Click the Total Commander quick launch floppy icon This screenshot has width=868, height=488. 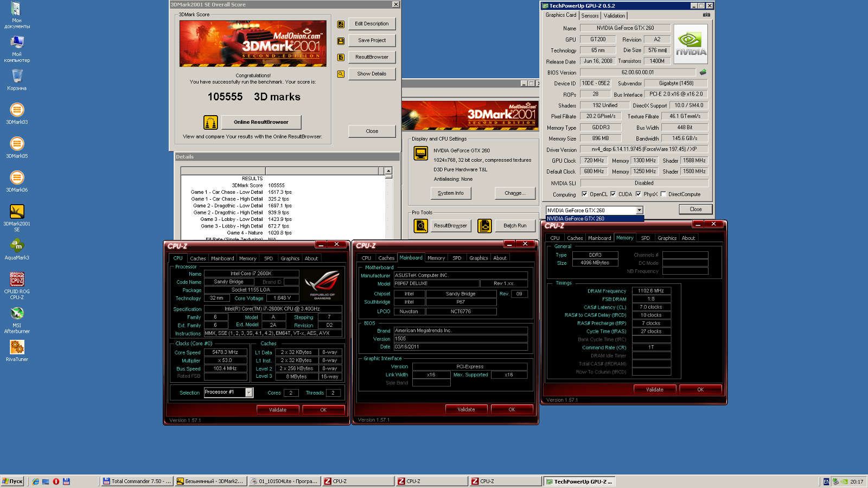pyautogui.click(x=66, y=481)
